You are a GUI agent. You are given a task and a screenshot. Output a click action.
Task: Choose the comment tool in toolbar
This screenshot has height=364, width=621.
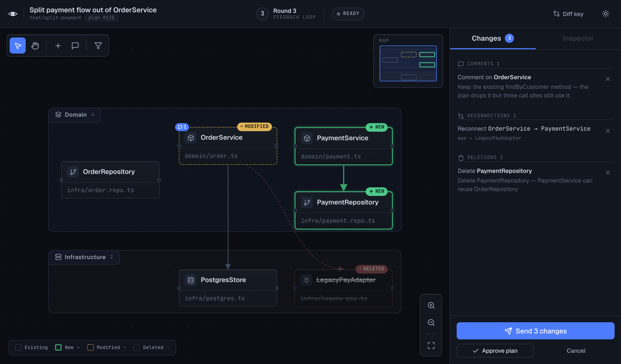(x=75, y=46)
